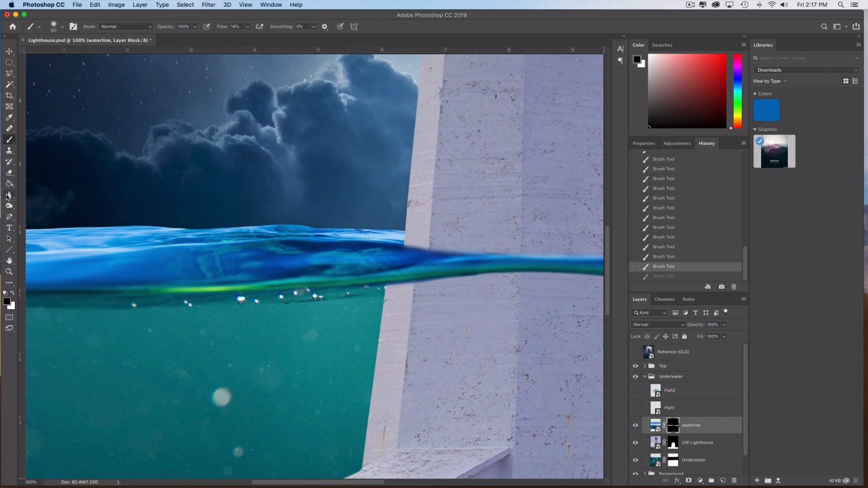Pick the Eyedropper tool
Screen dimensions: 868x488
pyautogui.click(x=9, y=117)
